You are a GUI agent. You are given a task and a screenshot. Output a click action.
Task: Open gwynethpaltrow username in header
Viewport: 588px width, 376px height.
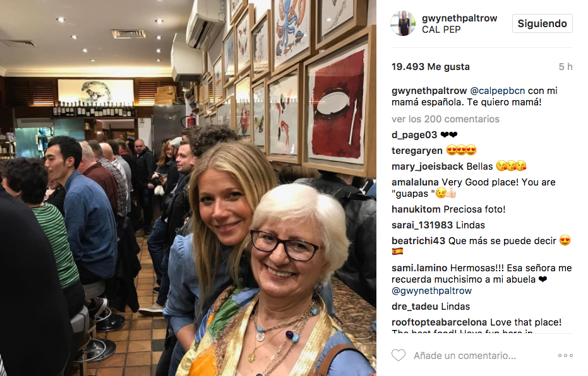pos(459,18)
